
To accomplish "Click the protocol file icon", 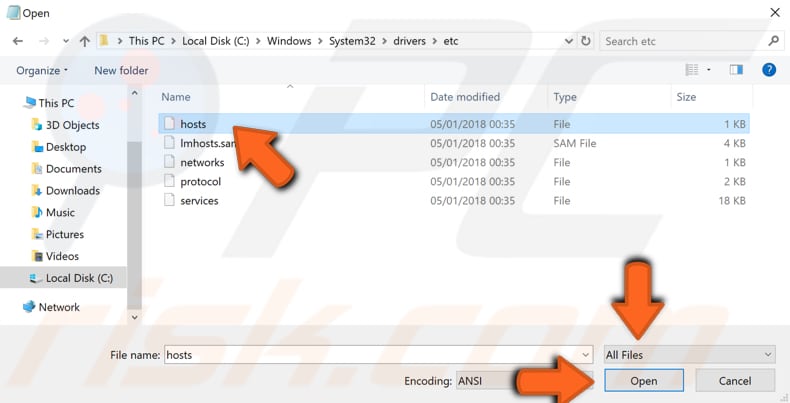I will point(169,181).
